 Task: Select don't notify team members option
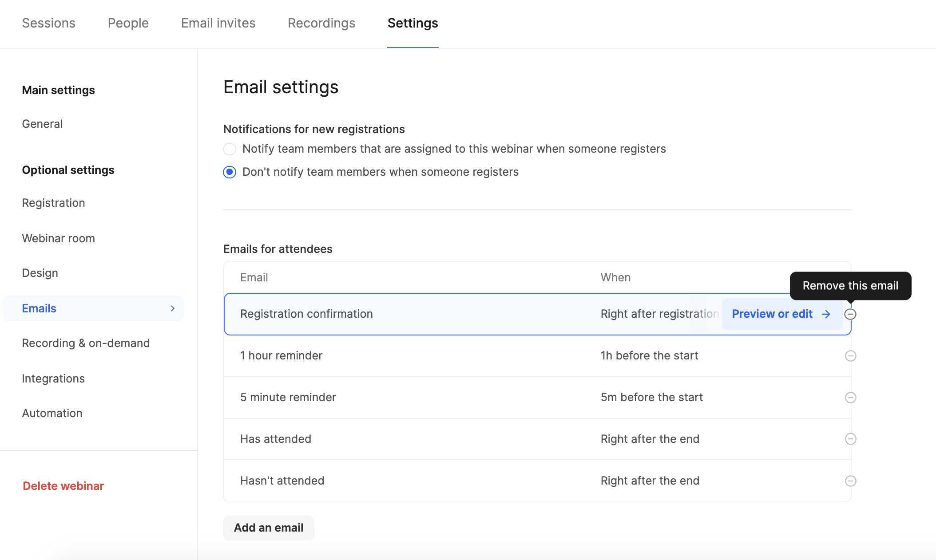230,172
